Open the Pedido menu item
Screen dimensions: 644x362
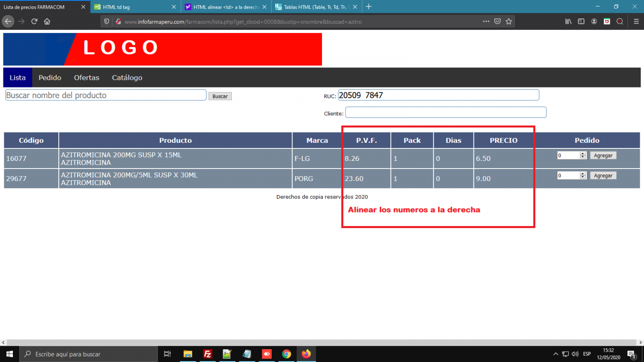tap(50, 78)
